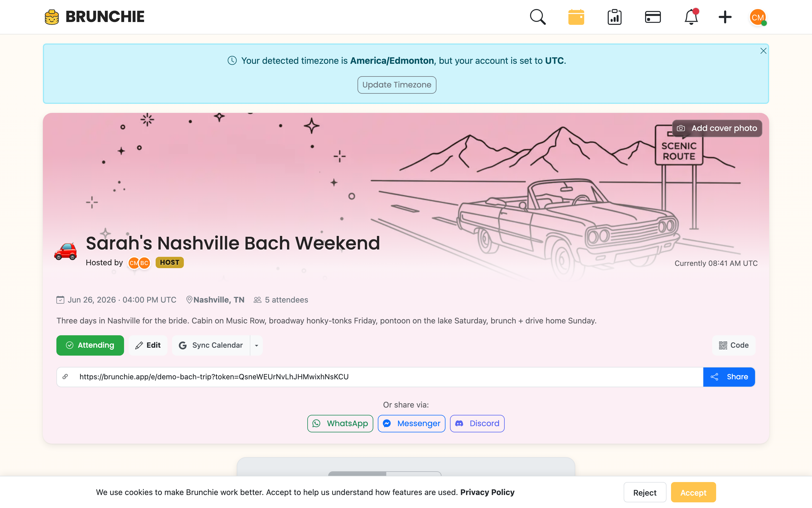Click the Sarah's Nashville Bach Weekend title
The image size is (812, 508).
233,243
